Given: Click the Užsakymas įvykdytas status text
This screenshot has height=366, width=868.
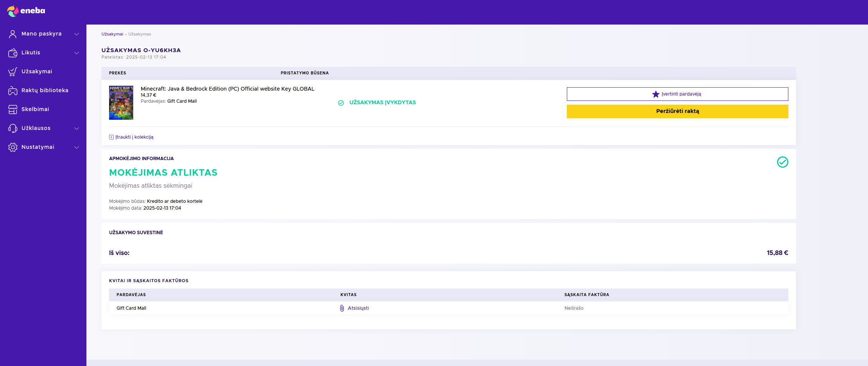Looking at the screenshot, I should (383, 103).
